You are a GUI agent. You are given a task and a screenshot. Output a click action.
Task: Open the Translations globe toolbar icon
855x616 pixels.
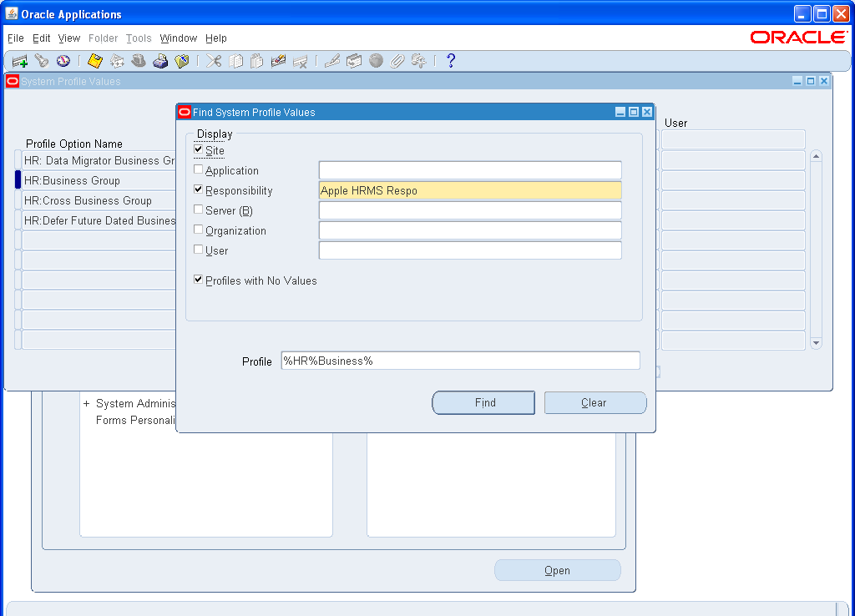coord(375,60)
